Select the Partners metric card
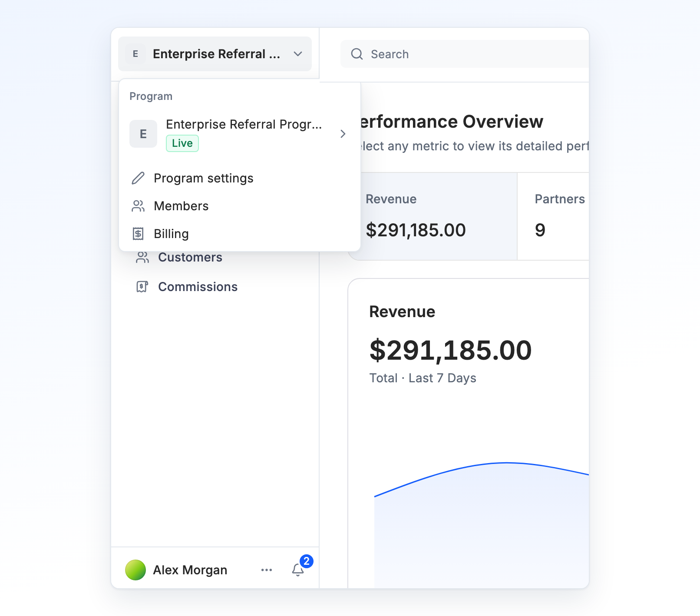The width and height of the screenshot is (700, 616). click(553, 216)
